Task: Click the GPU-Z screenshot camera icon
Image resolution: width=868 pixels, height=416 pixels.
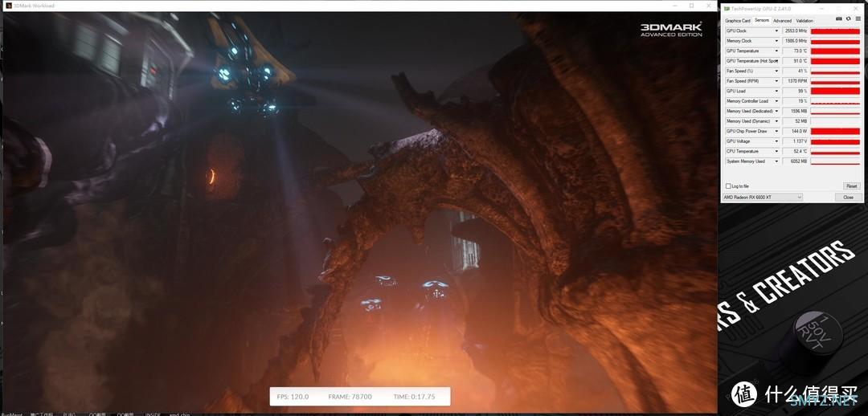Action: coord(838,18)
